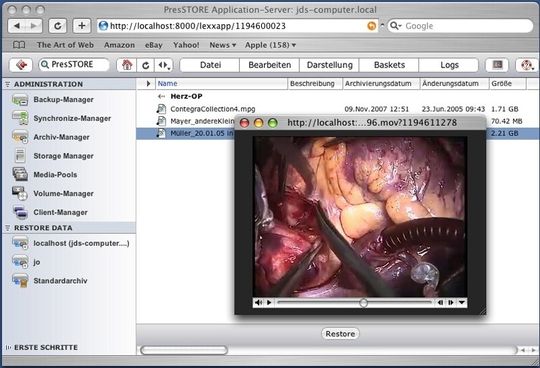Open the Bearbeiten menu
540x368 pixels.
pyautogui.click(x=270, y=65)
